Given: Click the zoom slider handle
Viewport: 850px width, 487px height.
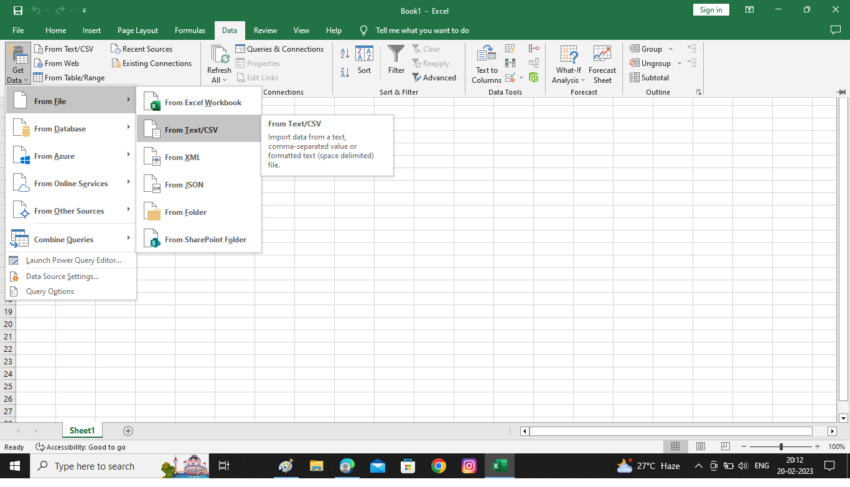Looking at the screenshot, I should pos(781,446).
